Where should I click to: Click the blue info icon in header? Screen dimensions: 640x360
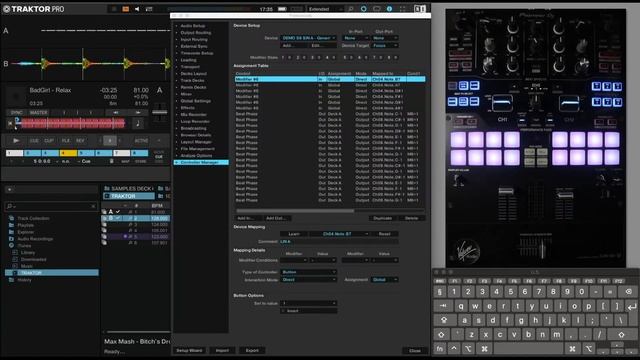coord(389,9)
